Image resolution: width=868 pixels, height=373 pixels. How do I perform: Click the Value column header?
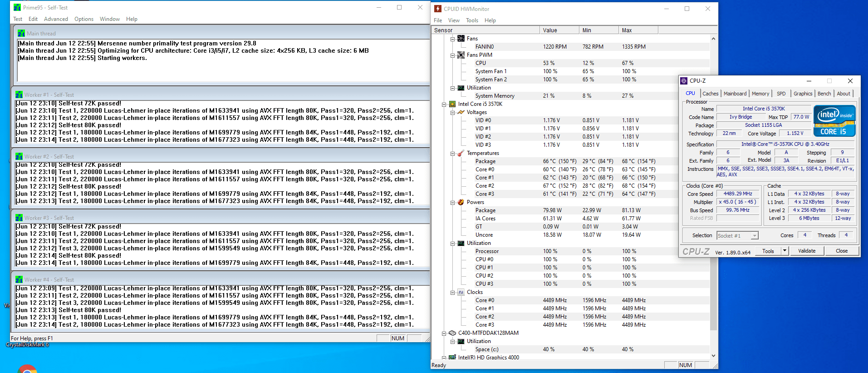pyautogui.click(x=559, y=30)
